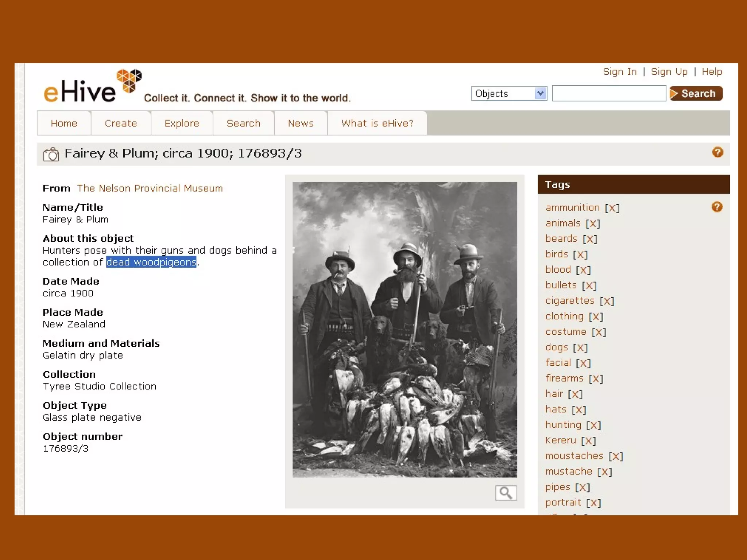This screenshot has width=747, height=560.
Task: Click the Sign In link
Action: pyautogui.click(x=620, y=71)
